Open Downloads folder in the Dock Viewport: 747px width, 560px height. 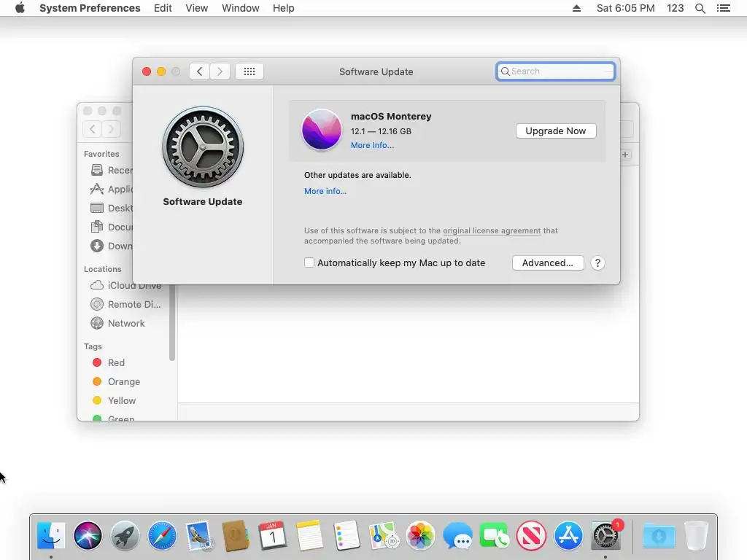point(659,536)
